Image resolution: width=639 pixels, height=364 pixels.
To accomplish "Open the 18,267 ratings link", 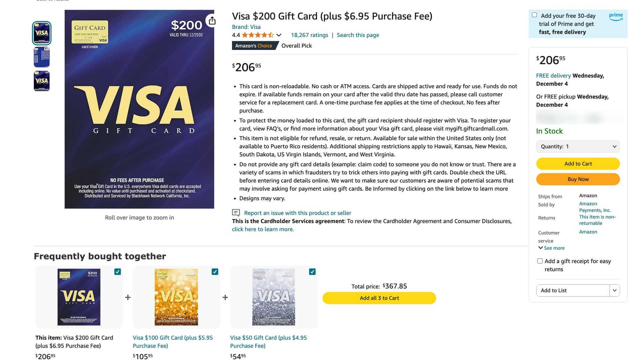I will [x=310, y=35].
